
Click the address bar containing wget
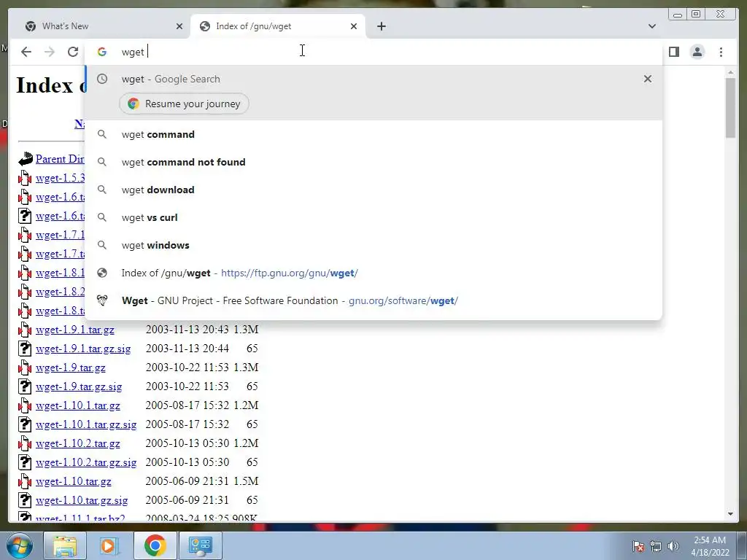click(x=374, y=52)
